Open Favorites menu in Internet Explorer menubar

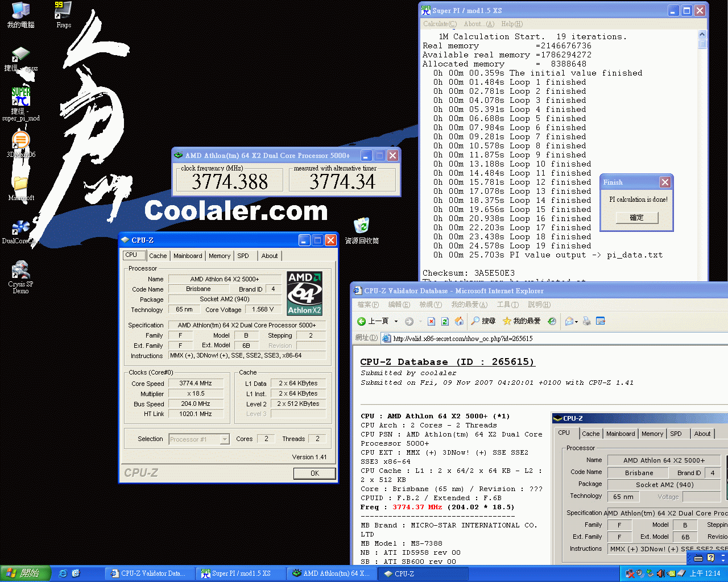point(469,305)
